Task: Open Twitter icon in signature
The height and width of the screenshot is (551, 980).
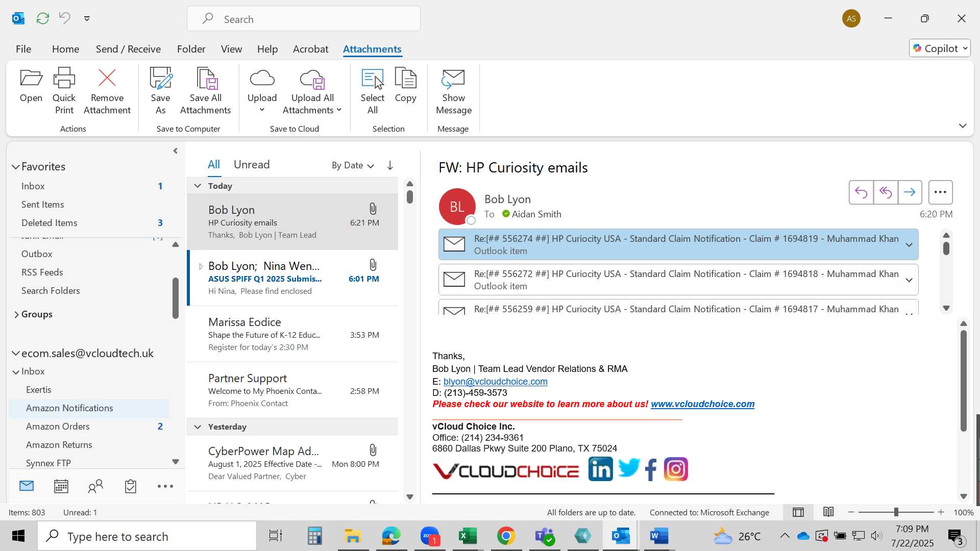Action: 629,468
